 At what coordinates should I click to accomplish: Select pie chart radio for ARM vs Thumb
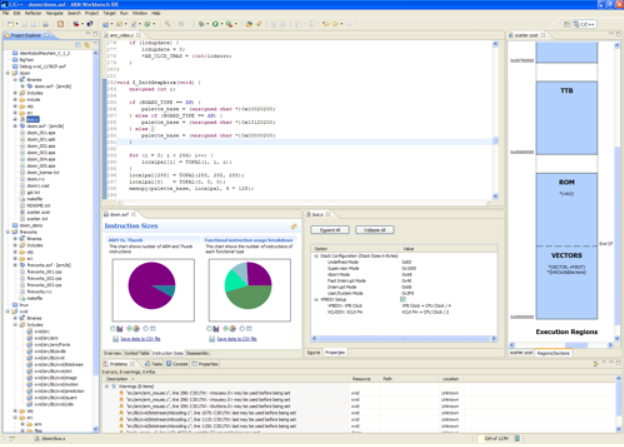[x=129, y=328]
